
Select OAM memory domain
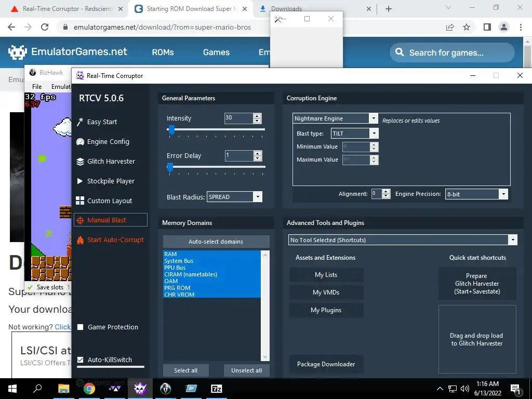coord(212,281)
